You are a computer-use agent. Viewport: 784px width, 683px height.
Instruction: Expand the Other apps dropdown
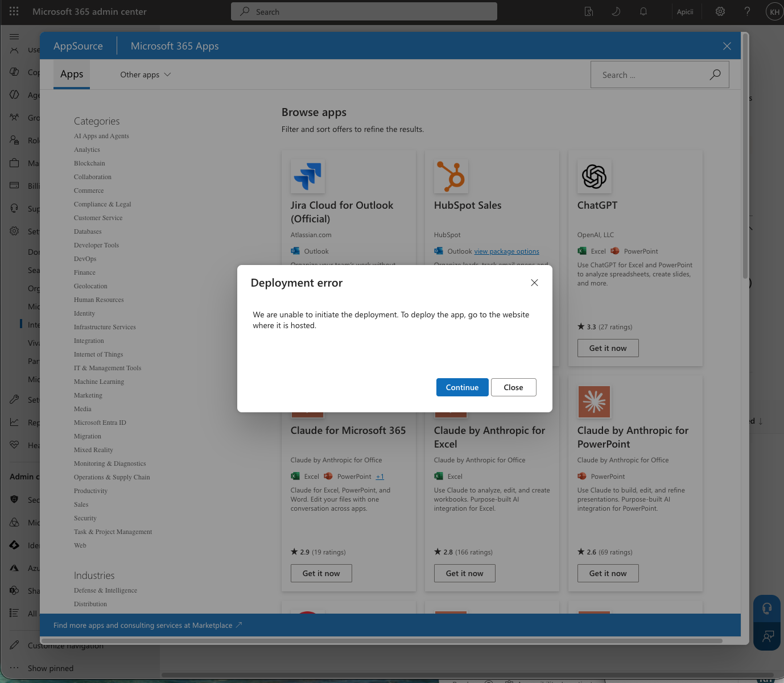(x=146, y=74)
